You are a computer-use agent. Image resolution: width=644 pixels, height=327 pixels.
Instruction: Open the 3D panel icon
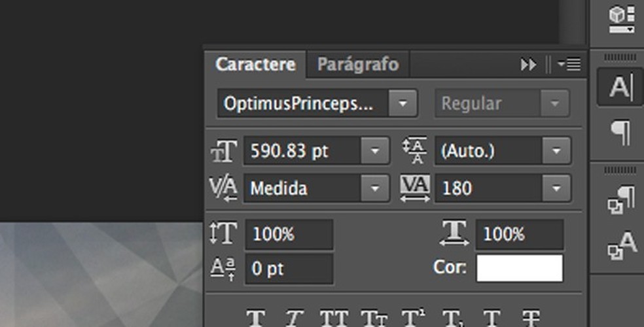(620, 18)
